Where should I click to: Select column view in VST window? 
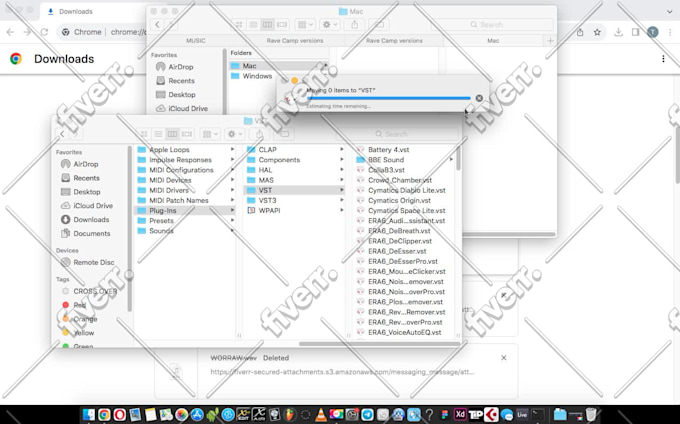coord(172,134)
